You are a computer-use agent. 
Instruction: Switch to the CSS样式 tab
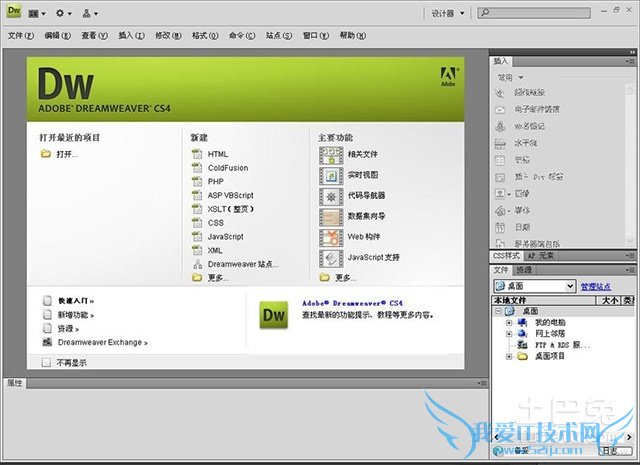click(x=506, y=256)
